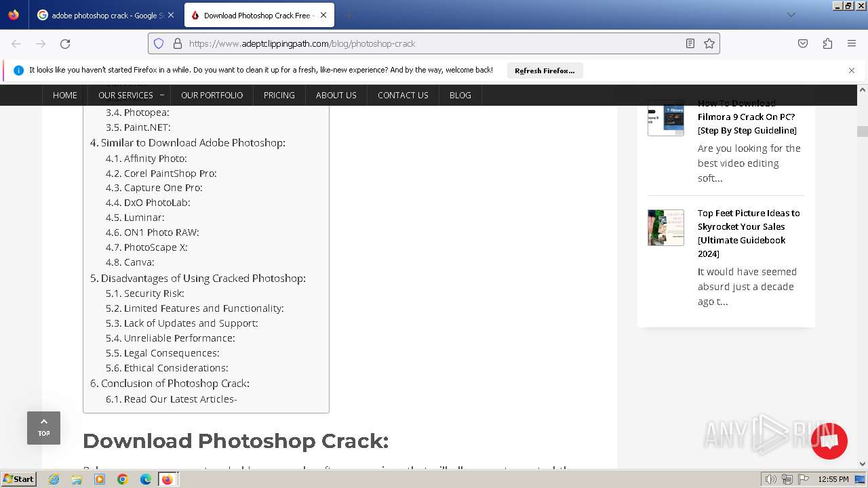Select the Download Photoshop Crack Free tab
Screen dimensions: 868x488
pyautogui.click(x=258, y=15)
